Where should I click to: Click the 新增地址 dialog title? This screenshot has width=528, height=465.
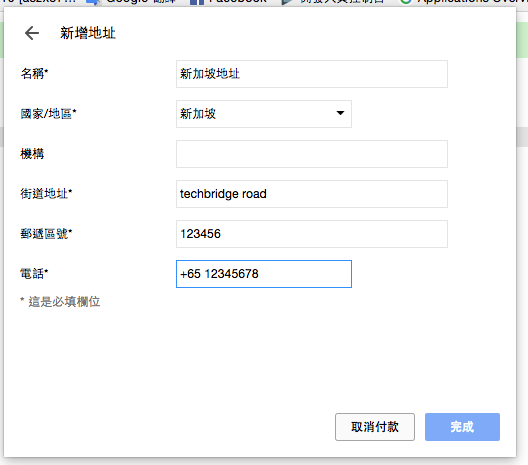tap(88, 33)
